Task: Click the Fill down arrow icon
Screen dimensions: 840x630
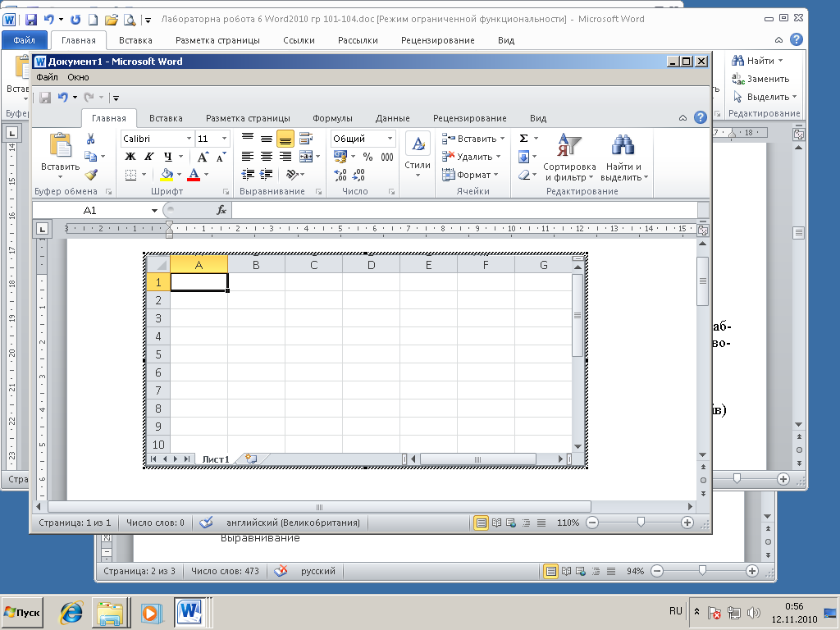Action: 524,157
